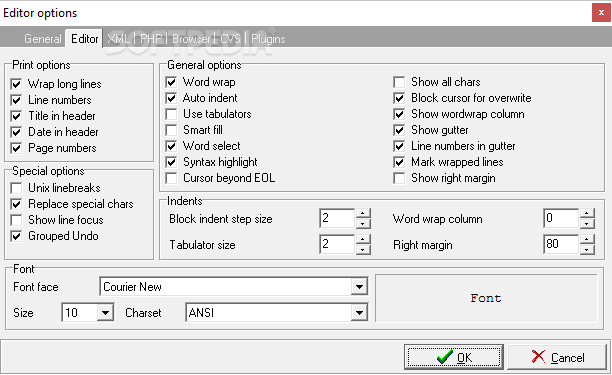This screenshot has width=612, height=375.
Task: Decrease Block indent step size
Action: click(363, 223)
